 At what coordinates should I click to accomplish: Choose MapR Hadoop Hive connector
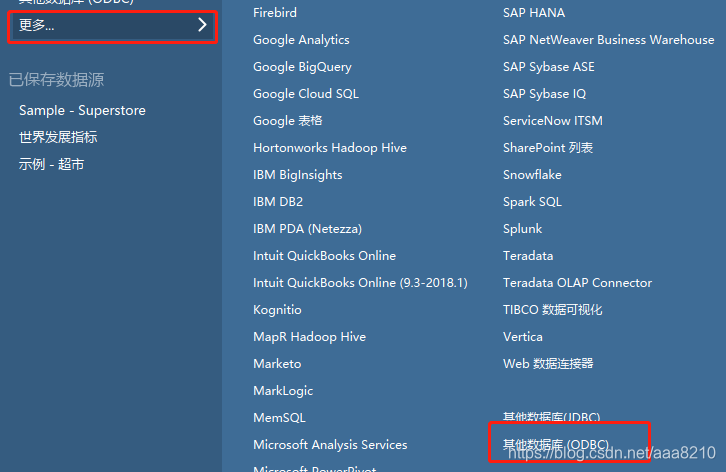coord(310,337)
